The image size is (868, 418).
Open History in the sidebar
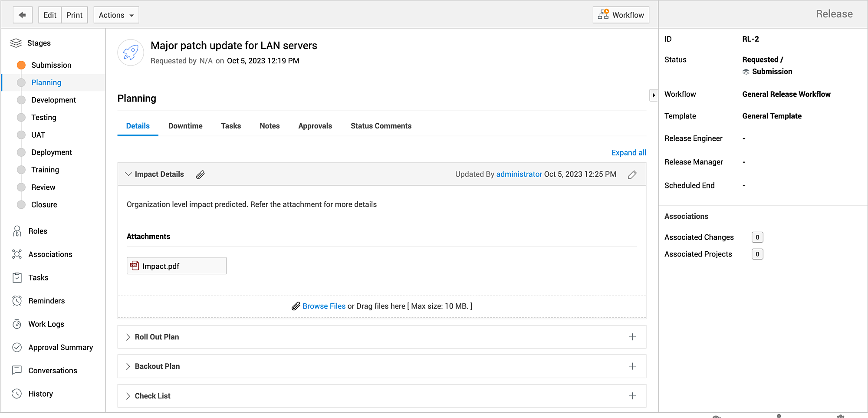(x=40, y=394)
